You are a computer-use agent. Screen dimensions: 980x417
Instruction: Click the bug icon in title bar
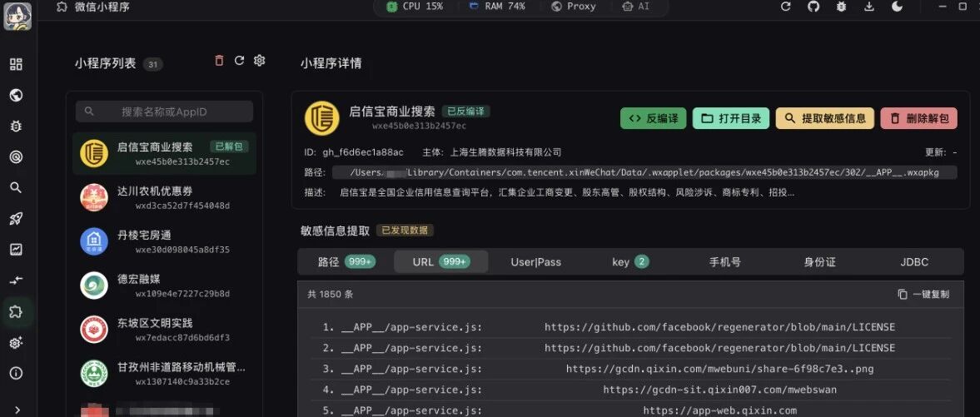coord(841,7)
